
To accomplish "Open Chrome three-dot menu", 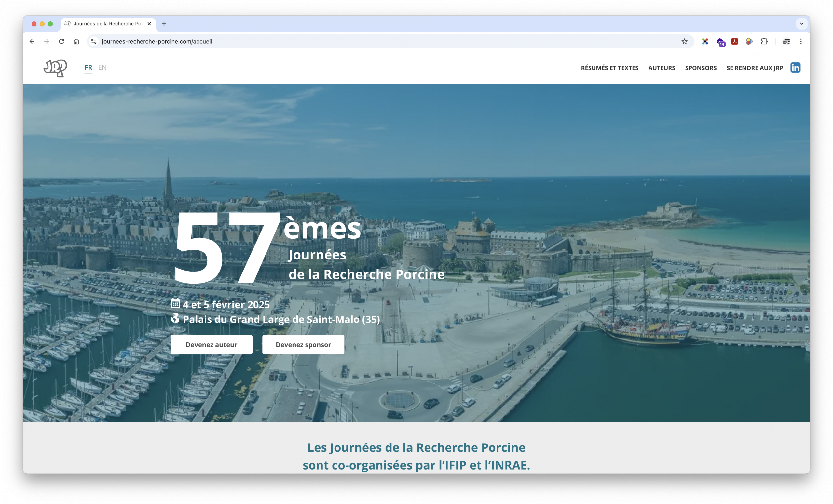I will pyautogui.click(x=801, y=42).
